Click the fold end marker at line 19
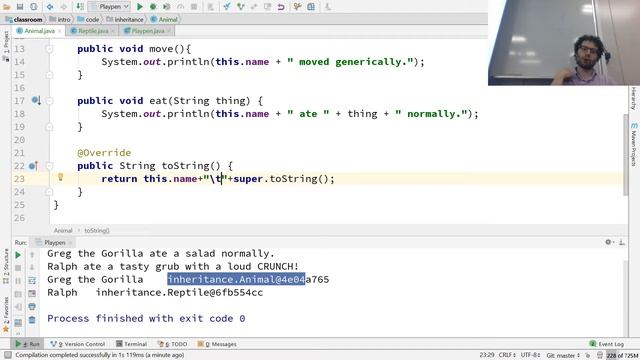 coord(49,127)
